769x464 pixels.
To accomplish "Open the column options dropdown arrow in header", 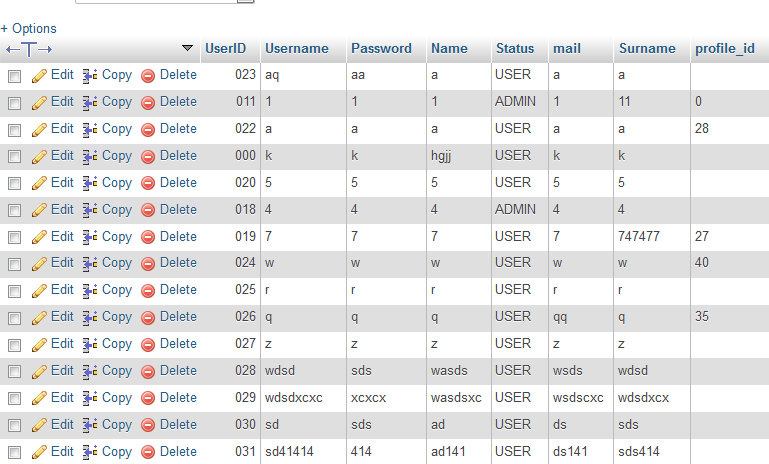I will (188, 48).
